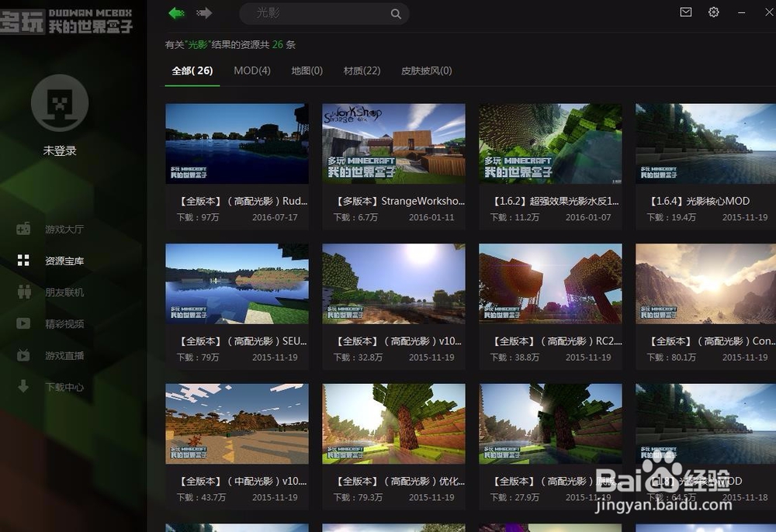Open the Con... shader thumbnail
The width and height of the screenshot is (776, 532).
(x=705, y=284)
